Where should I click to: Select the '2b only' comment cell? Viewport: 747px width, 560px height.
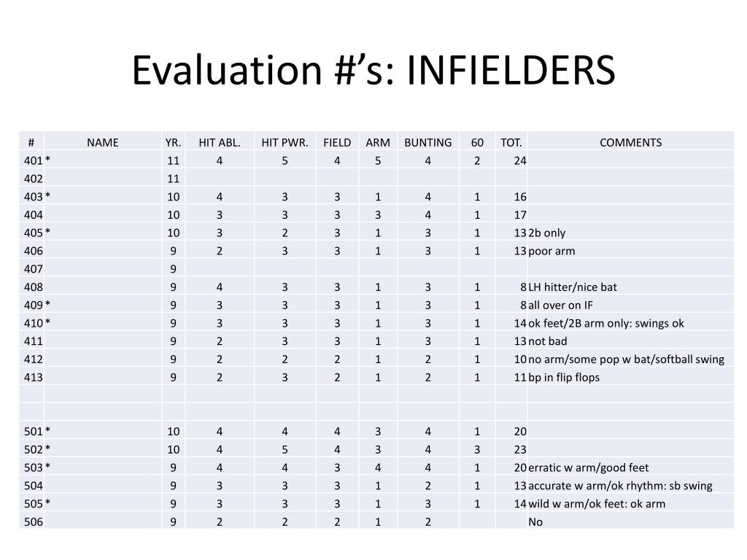pos(547,233)
